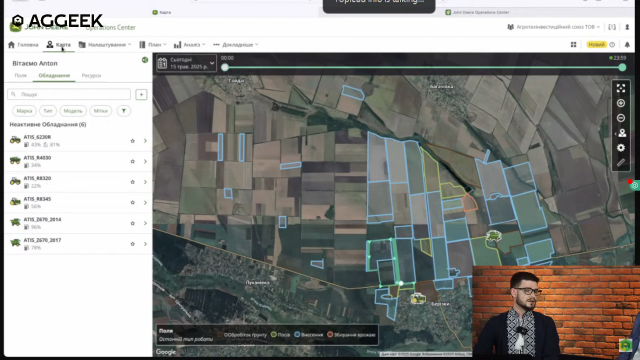
Task: Click the location pin map icon
Action: (x=622, y=133)
